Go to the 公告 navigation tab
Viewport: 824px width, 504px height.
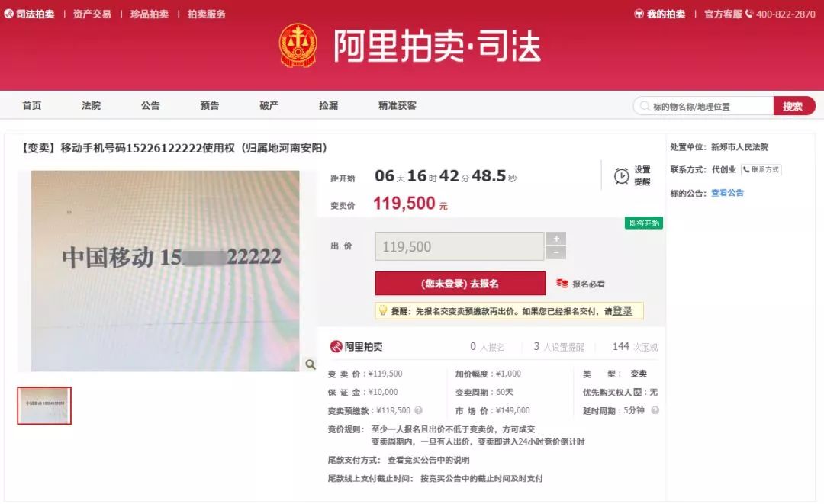(x=150, y=105)
